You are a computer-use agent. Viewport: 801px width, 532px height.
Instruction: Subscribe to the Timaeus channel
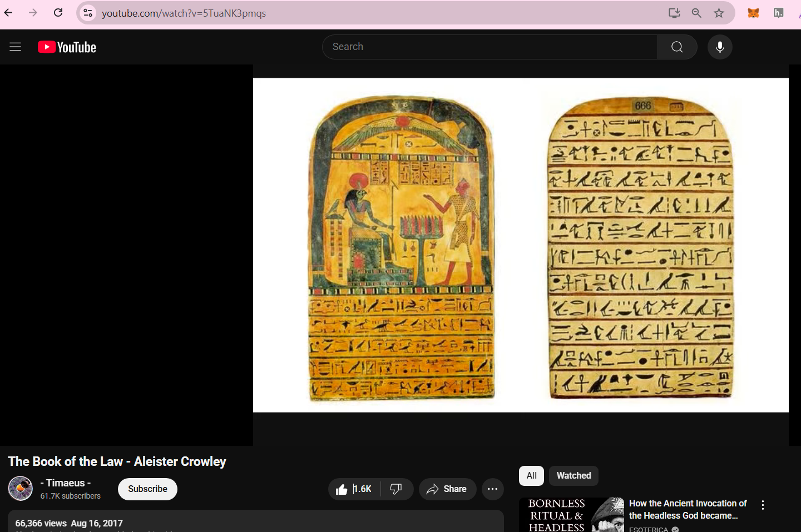click(x=147, y=489)
